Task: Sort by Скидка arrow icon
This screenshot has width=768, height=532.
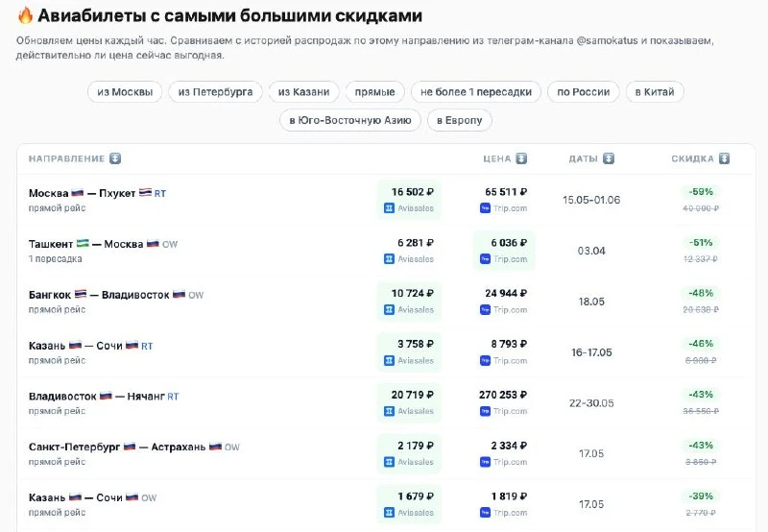Action: (x=724, y=158)
